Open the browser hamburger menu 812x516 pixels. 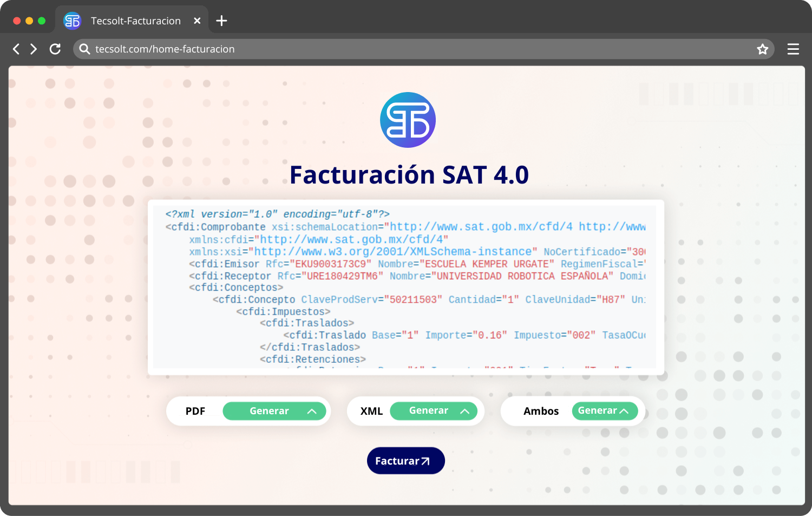point(793,49)
